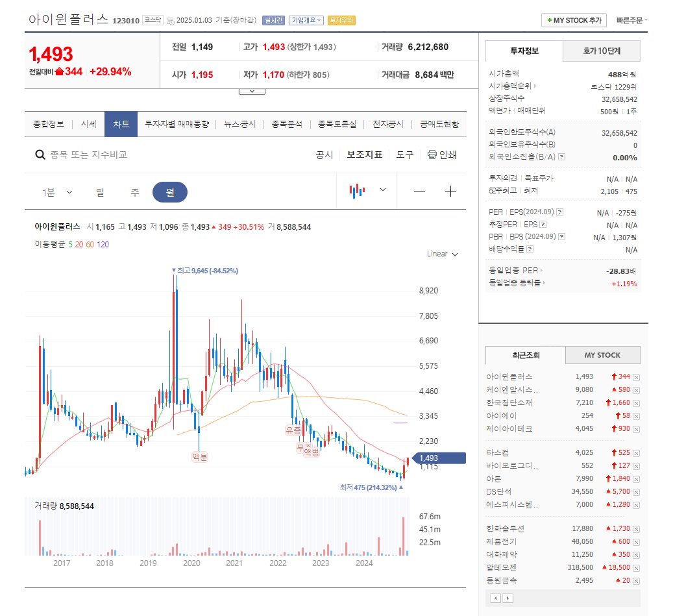Go to previous page of recent list
Viewport: 673px width, 616px height.
pyautogui.click(x=496, y=598)
